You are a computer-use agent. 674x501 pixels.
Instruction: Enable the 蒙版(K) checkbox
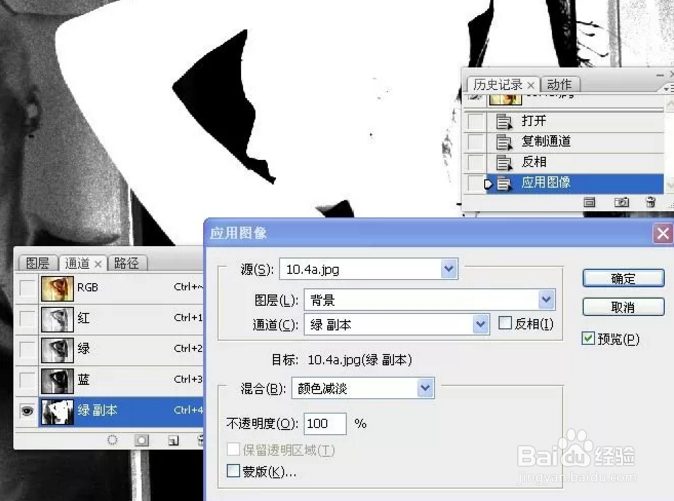[233, 470]
